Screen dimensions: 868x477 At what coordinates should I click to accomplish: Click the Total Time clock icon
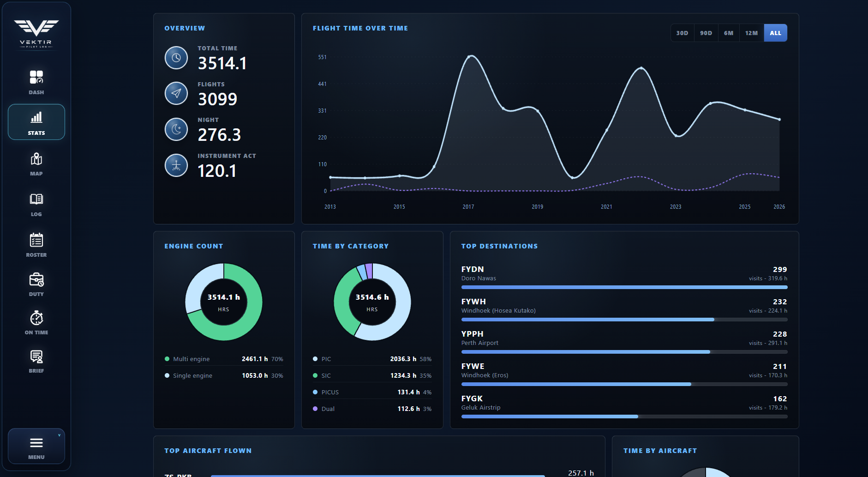point(176,58)
